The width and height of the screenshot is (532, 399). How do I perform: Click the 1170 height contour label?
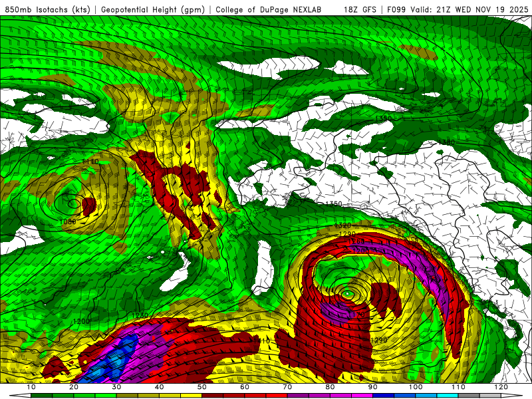click(x=356, y=315)
